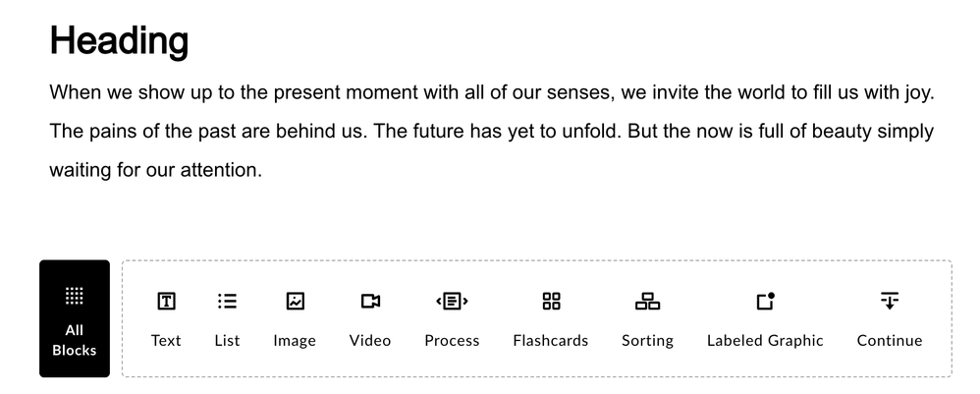Insert an Image block via its icon
This screenshot has height=394, width=980.
[x=295, y=301]
